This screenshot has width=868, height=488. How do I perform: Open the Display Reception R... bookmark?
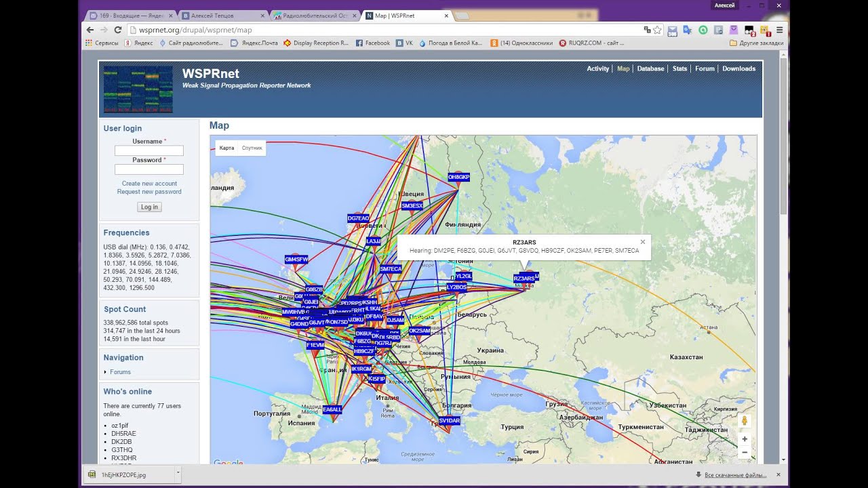click(316, 43)
